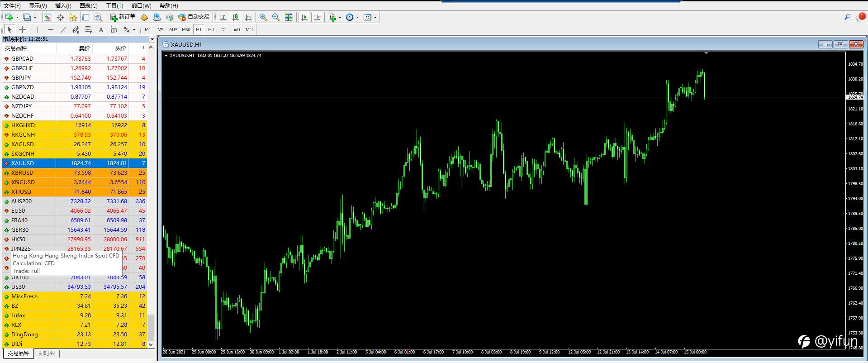Draw a horizontal line
This screenshot has width=868, height=363.
pyautogui.click(x=50, y=29)
